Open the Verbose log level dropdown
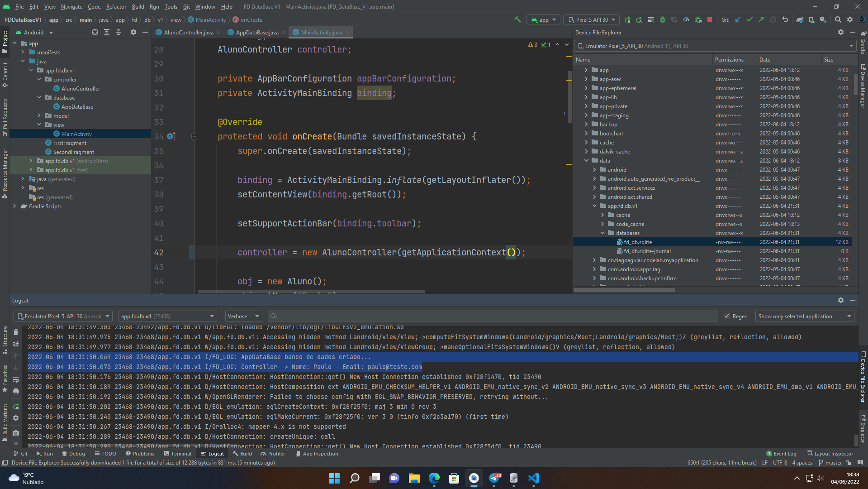Viewport: 868px width, 489px height. (x=243, y=316)
